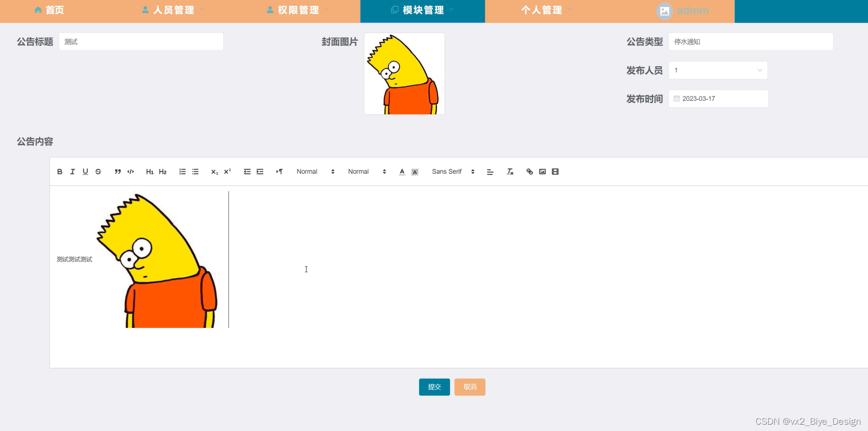The width and height of the screenshot is (868, 431).
Task: Open the admin user menu
Action: coord(692,11)
